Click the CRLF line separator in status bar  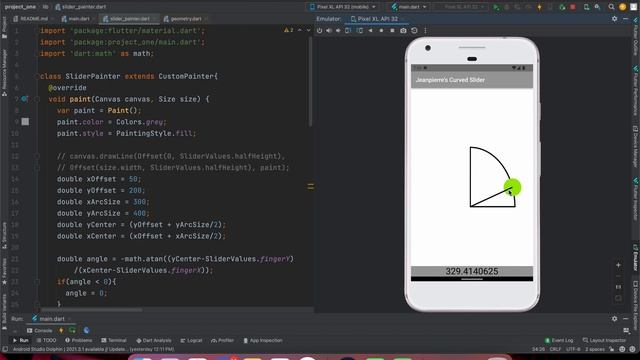pyautogui.click(x=555, y=349)
